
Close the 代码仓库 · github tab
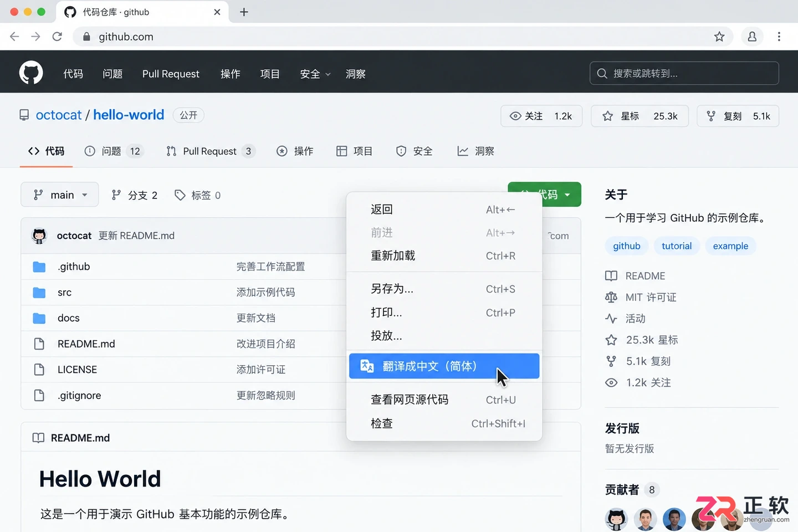(217, 12)
